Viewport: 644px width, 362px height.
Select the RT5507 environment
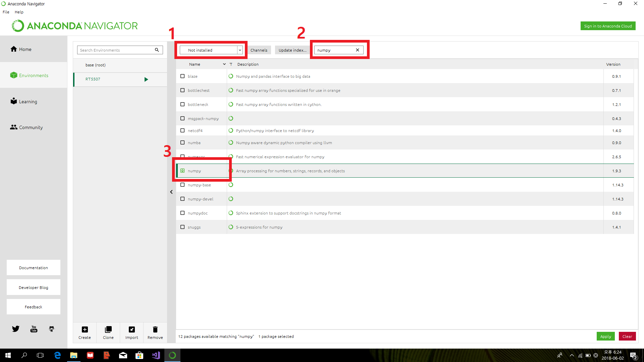point(120,79)
